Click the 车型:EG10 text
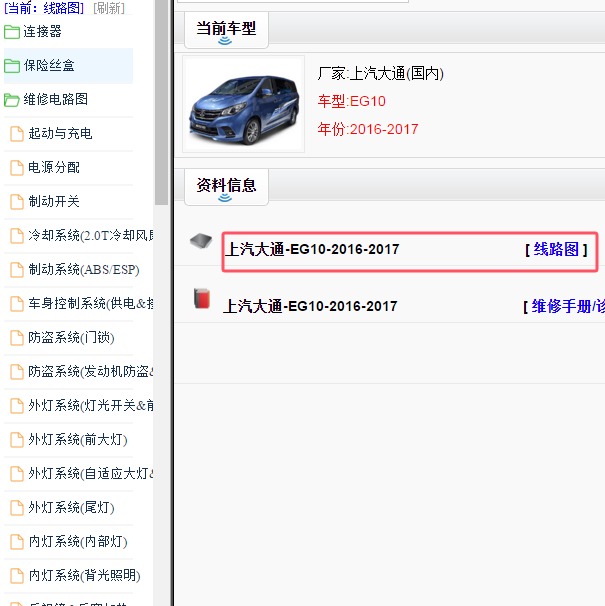 (351, 101)
